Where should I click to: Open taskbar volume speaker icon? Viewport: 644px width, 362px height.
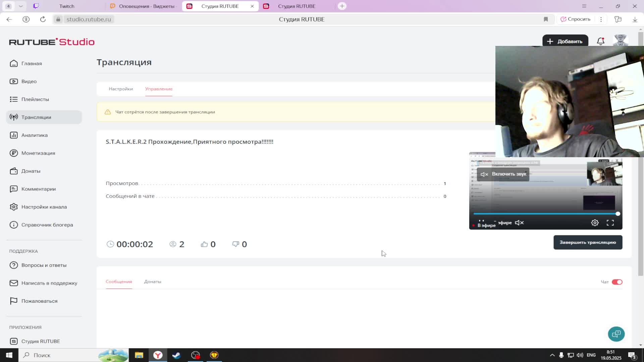580,355
